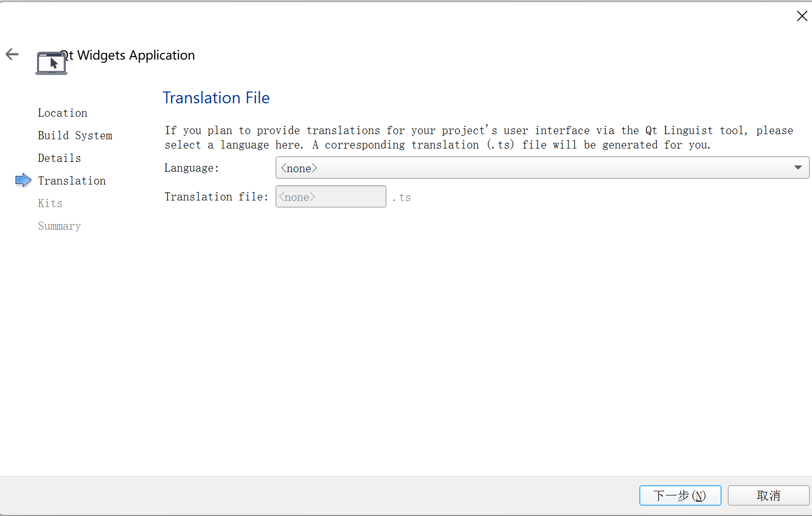Click the blue arrow beside Translation step
The image size is (812, 516).
tap(23, 180)
